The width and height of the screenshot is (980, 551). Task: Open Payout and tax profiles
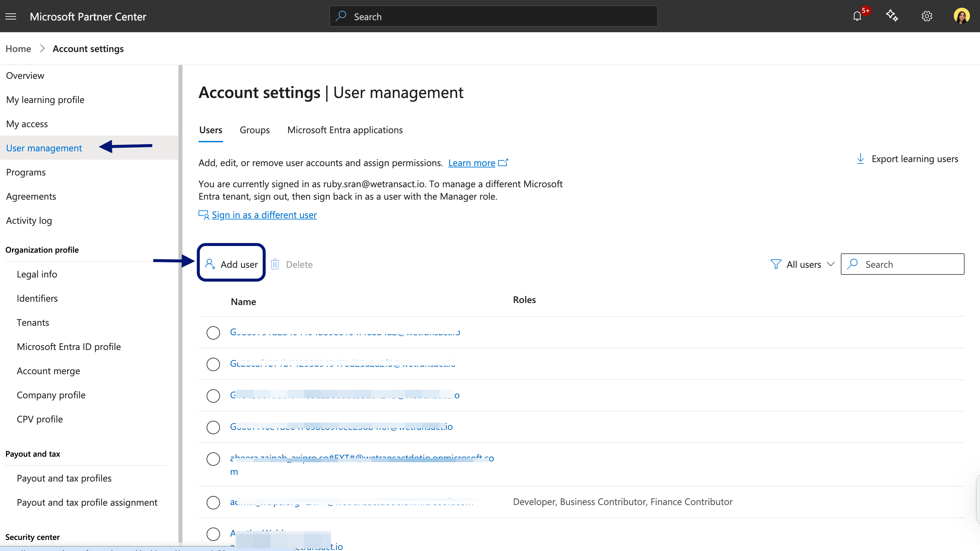click(64, 478)
